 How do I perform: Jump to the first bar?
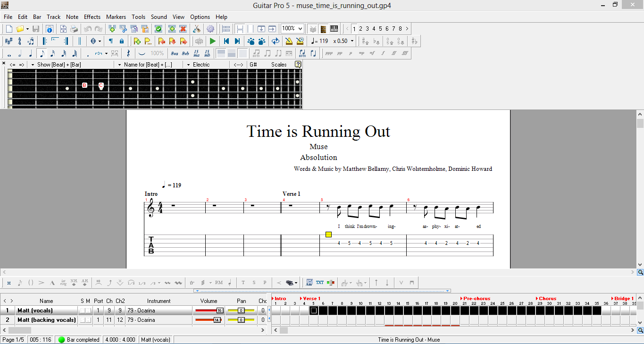point(226,41)
